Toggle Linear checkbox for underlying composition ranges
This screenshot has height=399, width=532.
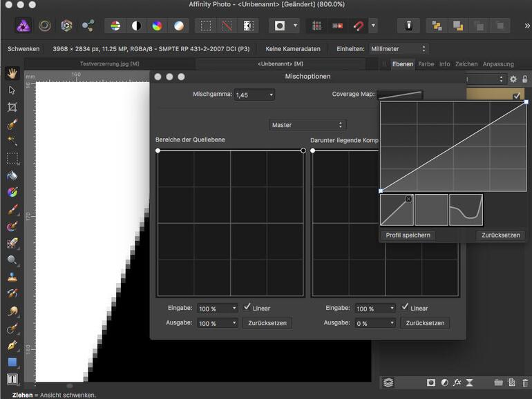(x=406, y=308)
